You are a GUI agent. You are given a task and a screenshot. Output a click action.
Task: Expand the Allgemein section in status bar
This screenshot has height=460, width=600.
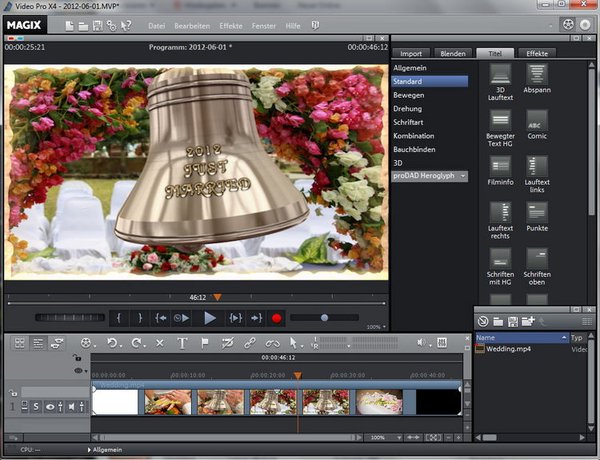point(107,451)
